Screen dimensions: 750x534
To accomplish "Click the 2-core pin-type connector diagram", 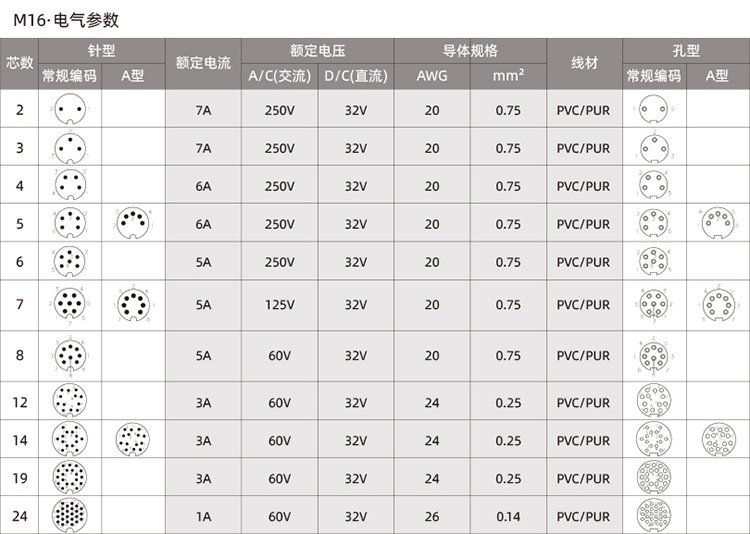I will [68, 109].
